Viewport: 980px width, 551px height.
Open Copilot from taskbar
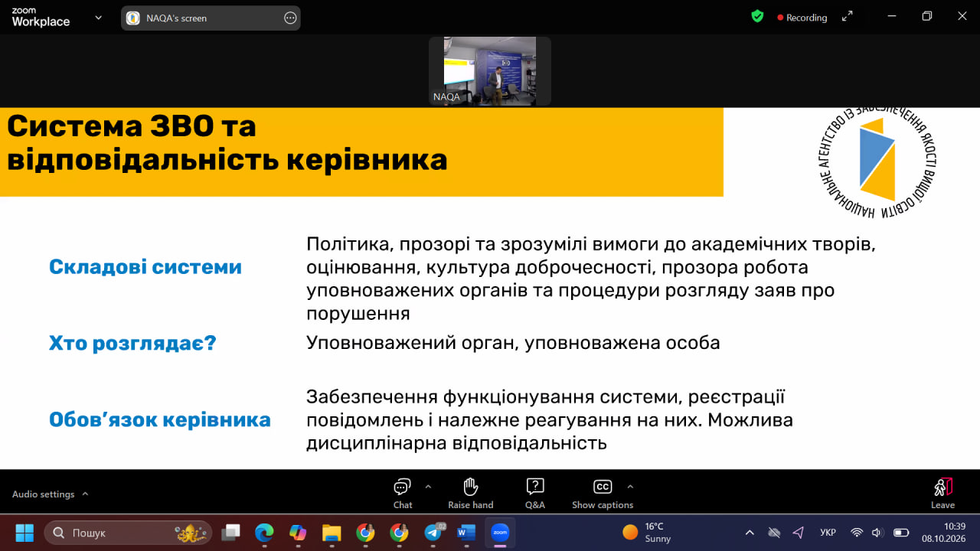298,533
